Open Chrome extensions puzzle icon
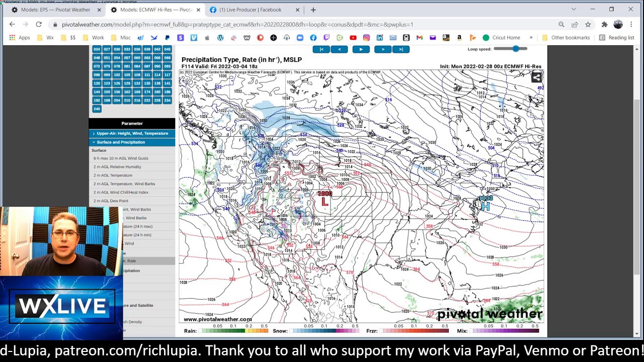This screenshot has height=362, width=644. coord(604,24)
